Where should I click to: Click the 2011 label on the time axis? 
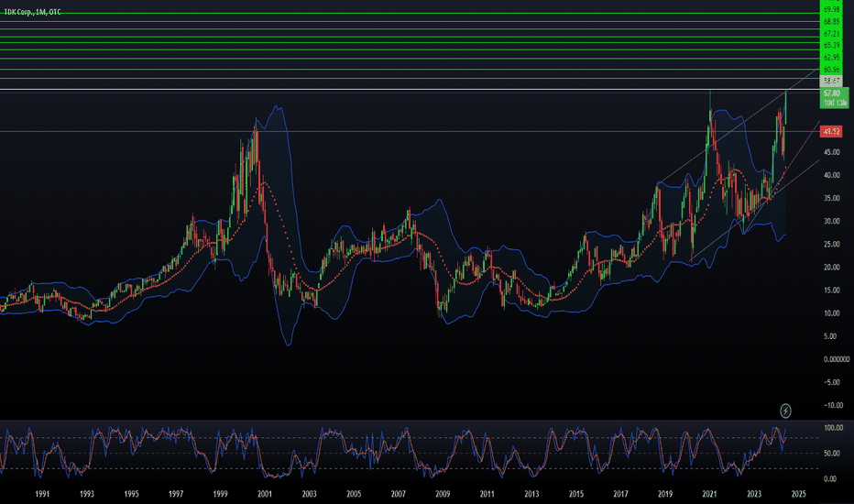pyautogui.click(x=487, y=494)
